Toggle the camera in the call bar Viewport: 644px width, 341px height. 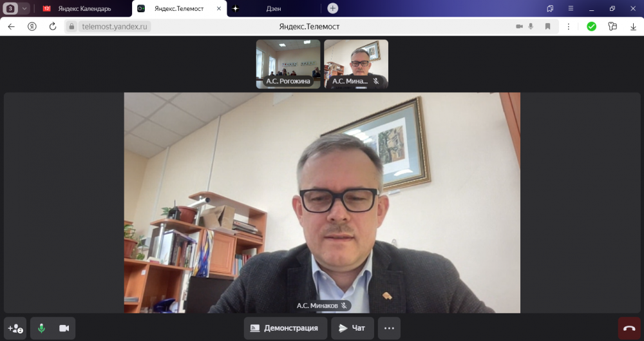64,328
